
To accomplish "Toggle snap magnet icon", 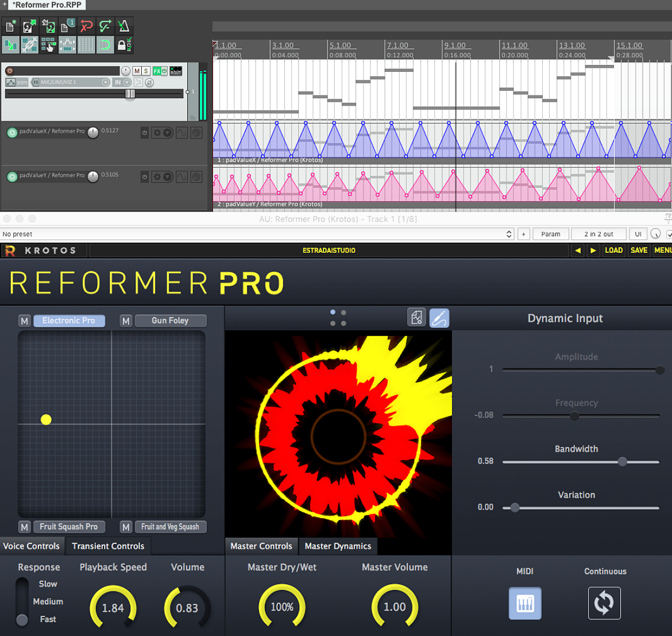I will (105, 45).
